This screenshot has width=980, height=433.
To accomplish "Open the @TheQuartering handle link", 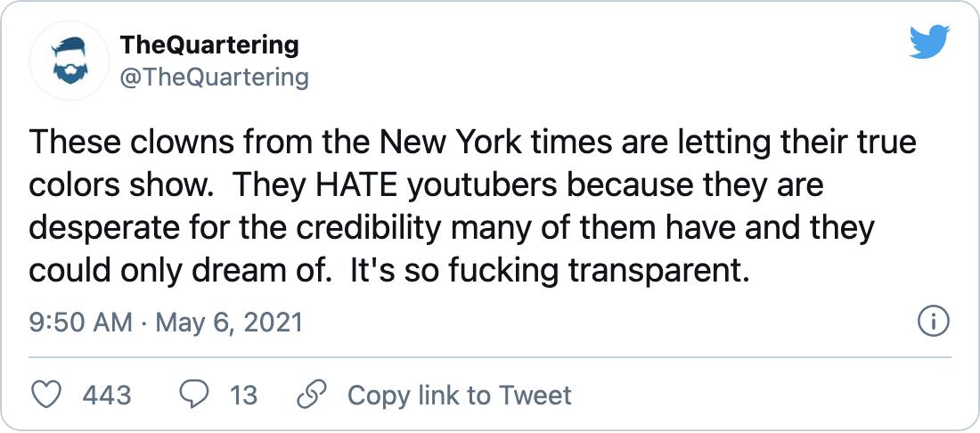I will click(214, 78).
